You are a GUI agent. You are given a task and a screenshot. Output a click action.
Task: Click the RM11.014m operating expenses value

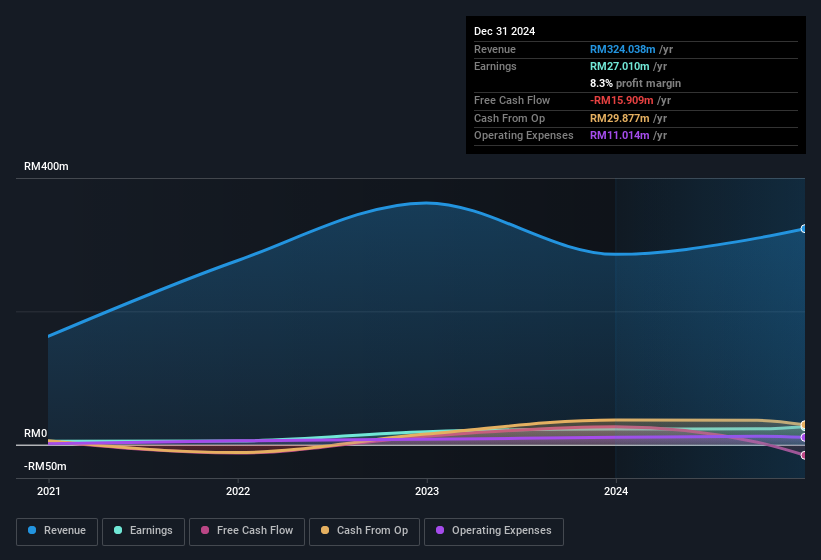[x=619, y=136]
